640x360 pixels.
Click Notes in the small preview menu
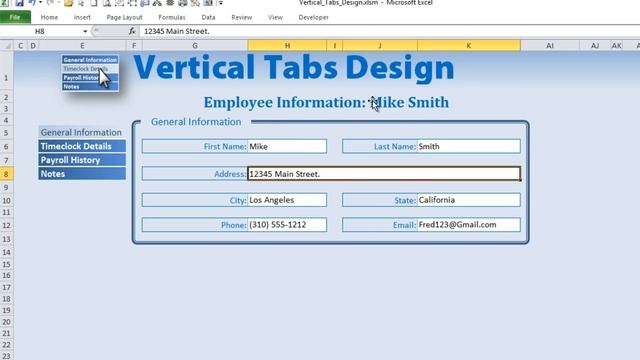pos(90,87)
